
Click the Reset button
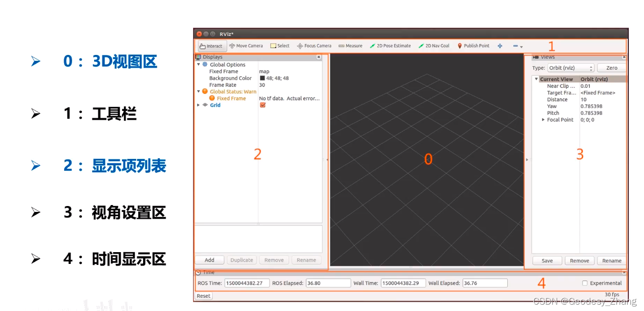click(203, 296)
